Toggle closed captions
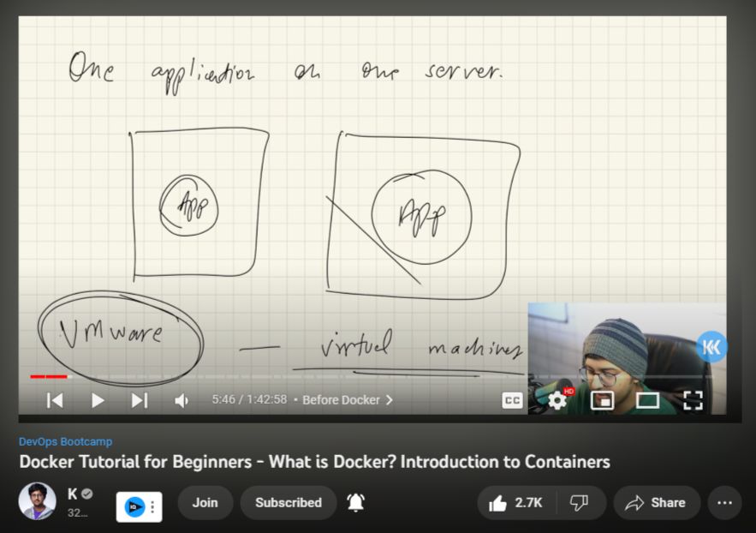Image resolution: width=756 pixels, height=533 pixels. click(512, 400)
